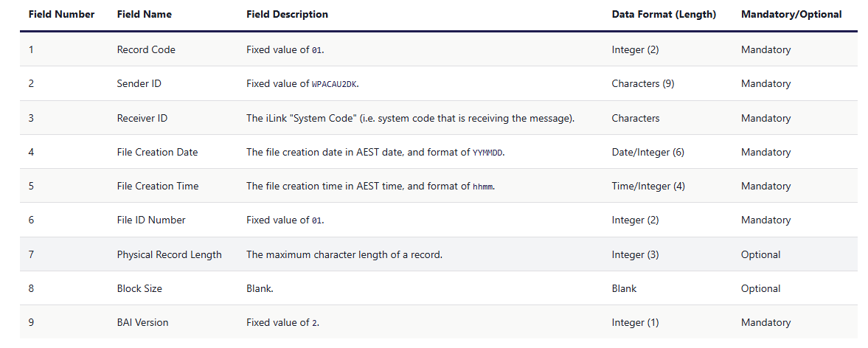Click the WPACAU2DK code text
868x348 pixels.
pyautogui.click(x=335, y=84)
